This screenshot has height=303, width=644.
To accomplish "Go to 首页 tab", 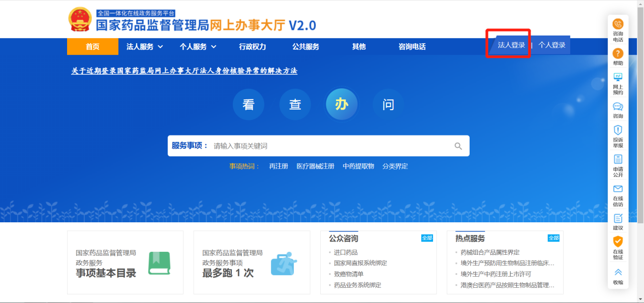I will click(93, 47).
